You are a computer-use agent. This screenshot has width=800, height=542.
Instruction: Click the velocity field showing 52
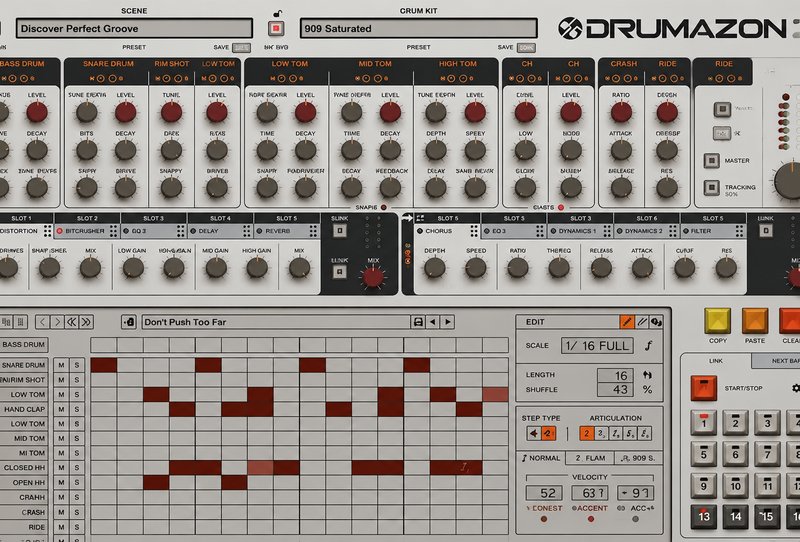point(544,493)
